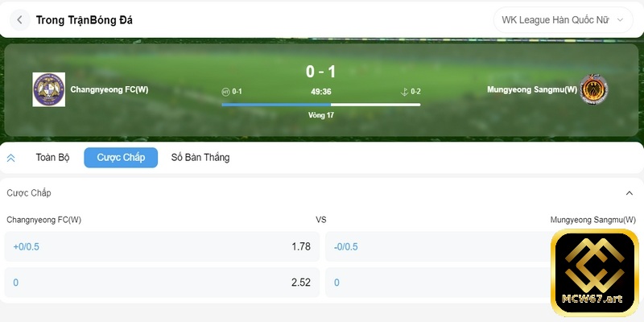Select the +0/0.5 odds at 1.78

tap(161, 246)
